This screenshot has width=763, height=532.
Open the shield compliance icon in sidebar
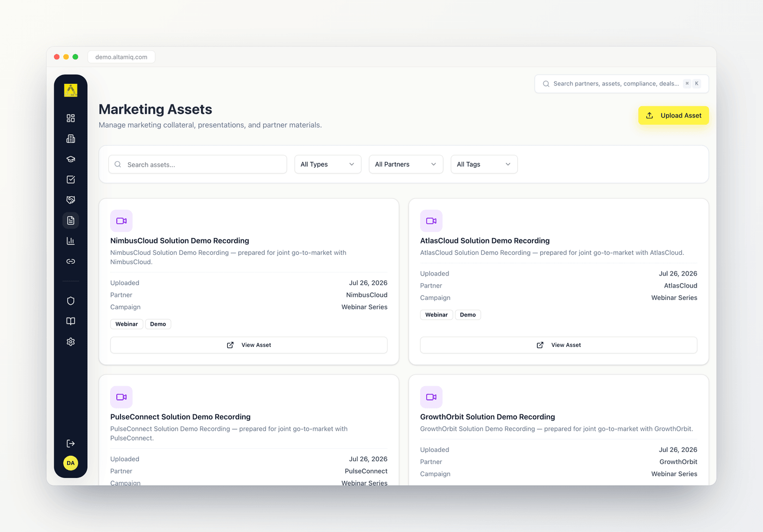(71, 301)
